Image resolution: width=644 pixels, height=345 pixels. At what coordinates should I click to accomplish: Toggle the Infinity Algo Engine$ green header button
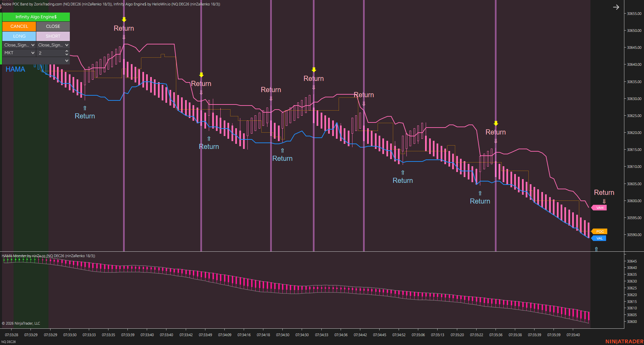36,17
